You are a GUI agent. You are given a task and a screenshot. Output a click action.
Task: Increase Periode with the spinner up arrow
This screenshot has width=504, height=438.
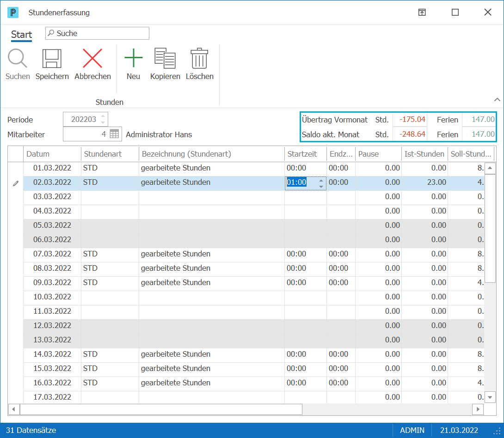tap(103, 116)
